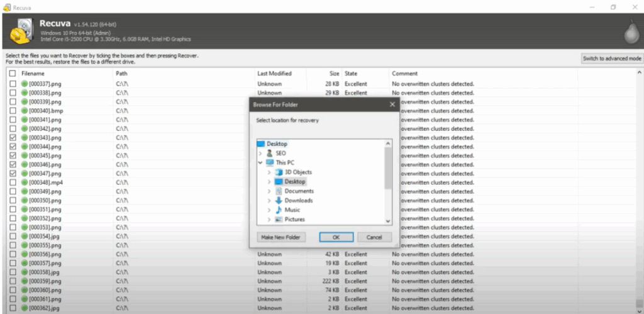Viewport: 644px width, 314px height.
Task: Click the Recuva hard-hat drive logo
Action: [x=21, y=31]
